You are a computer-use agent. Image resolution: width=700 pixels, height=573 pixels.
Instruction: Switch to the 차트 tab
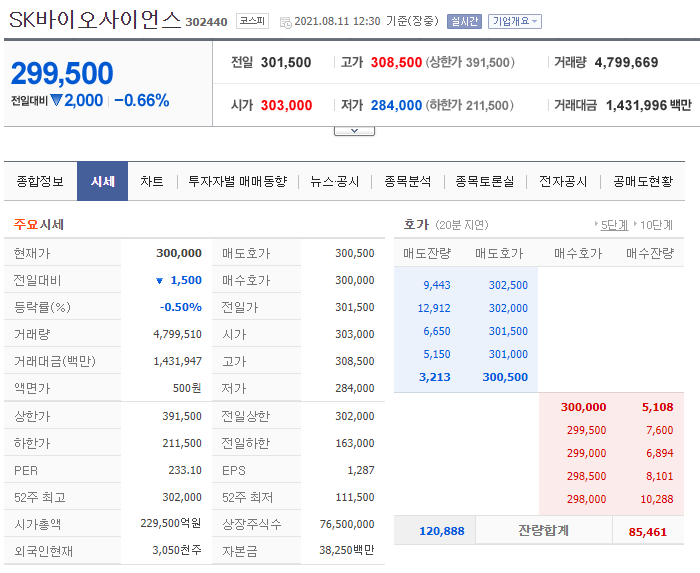tap(152, 182)
